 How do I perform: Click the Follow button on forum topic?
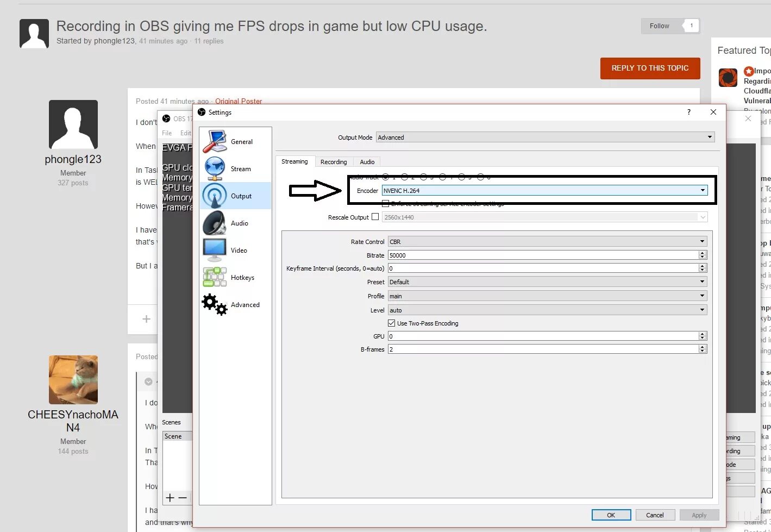(x=660, y=26)
